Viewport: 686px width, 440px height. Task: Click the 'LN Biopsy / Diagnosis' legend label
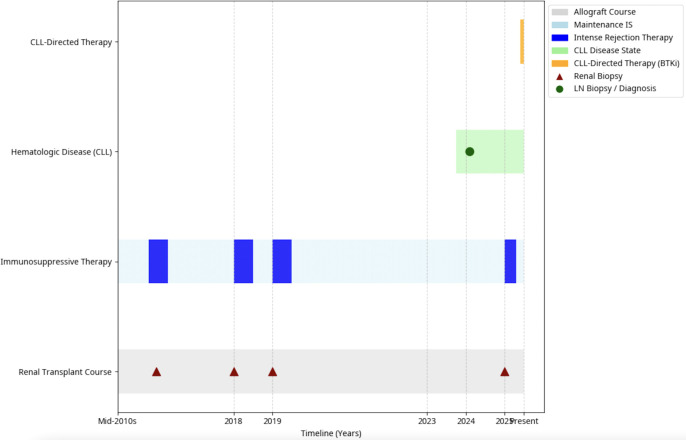(x=615, y=89)
